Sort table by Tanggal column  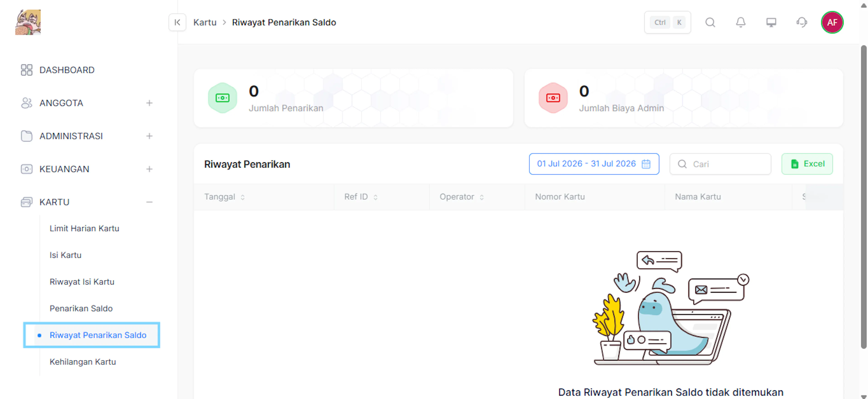[x=242, y=197]
